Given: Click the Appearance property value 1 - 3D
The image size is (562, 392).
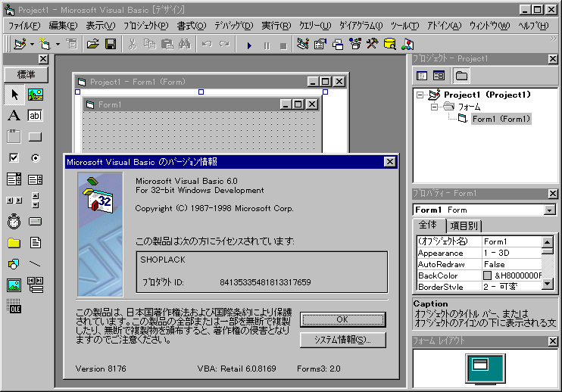Looking at the screenshot, I should [512, 253].
